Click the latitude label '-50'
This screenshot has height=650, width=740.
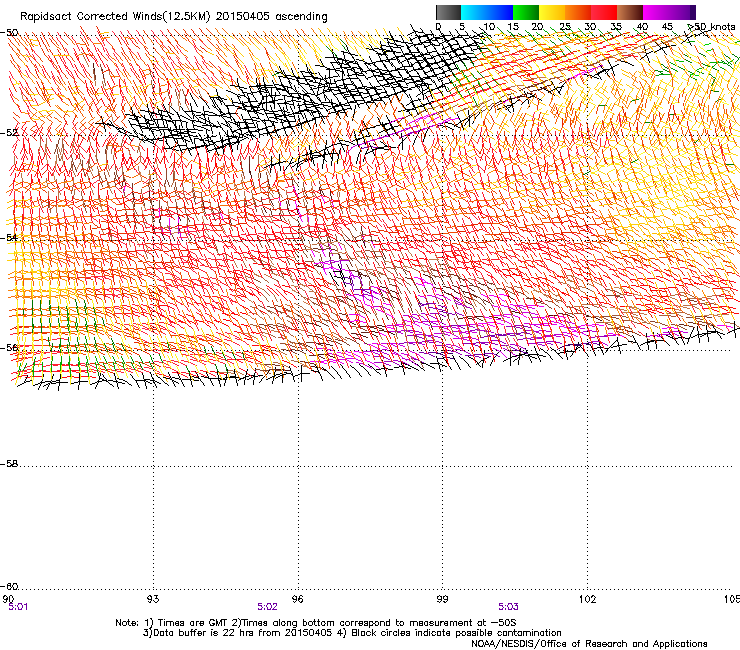(9, 33)
